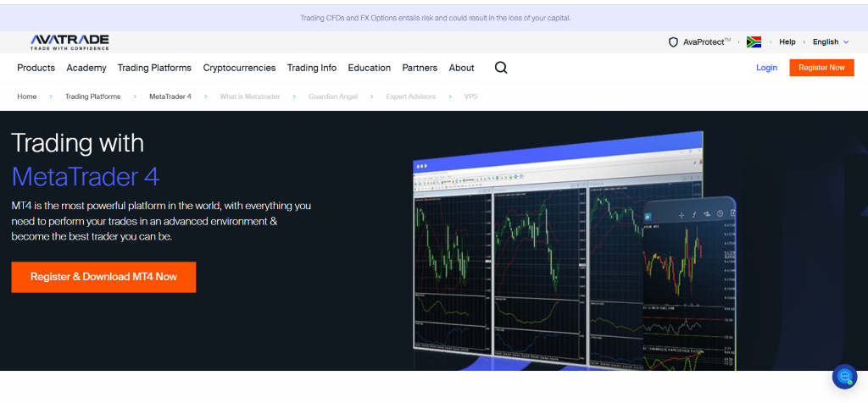Click the mobile MT4 chart image
The image size is (868, 403).
(x=690, y=283)
